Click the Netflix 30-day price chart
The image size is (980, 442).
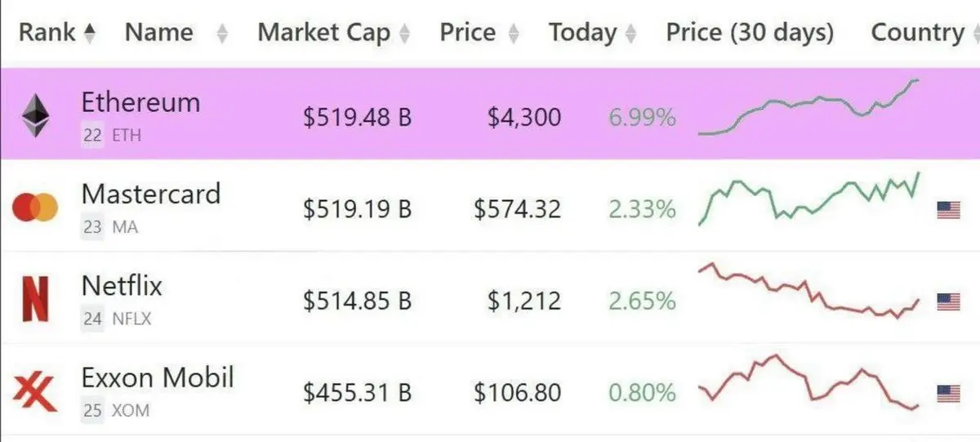pos(809,291)
